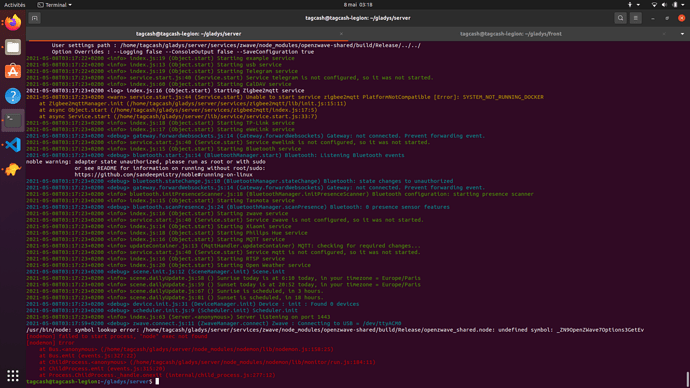Click 'Device : init : Found 0 devices' line
The height and width of the screenshot is (388, 690).
pyautogui.click(x=192, y=304)
